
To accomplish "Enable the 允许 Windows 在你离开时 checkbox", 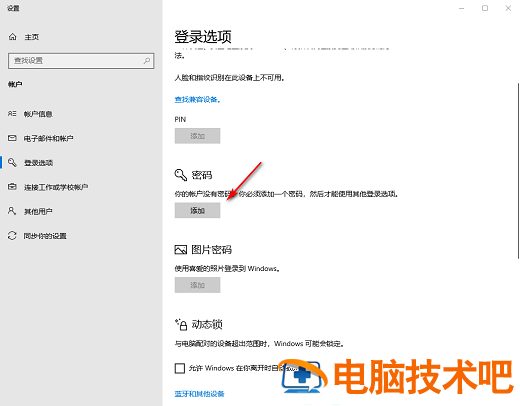I will coord(180,368).
